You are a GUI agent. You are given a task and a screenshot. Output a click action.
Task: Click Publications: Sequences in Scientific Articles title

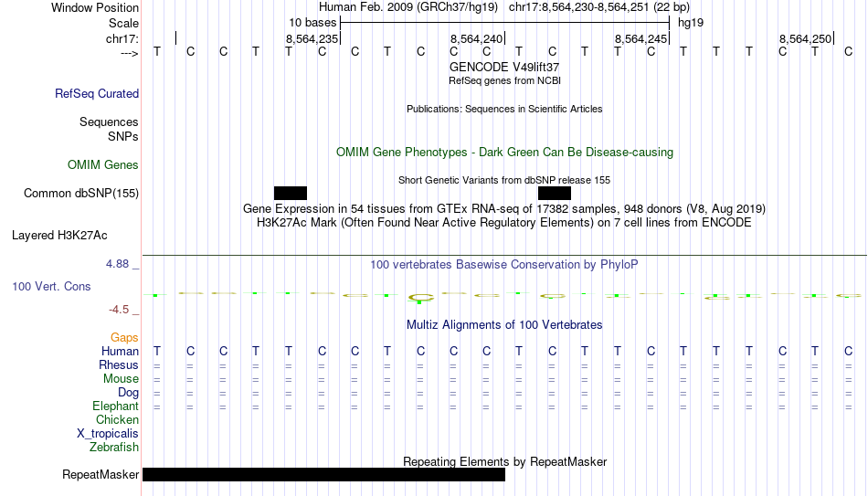[504, 109]
